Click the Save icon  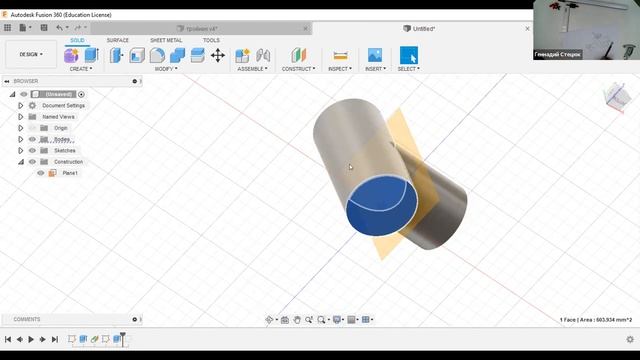[x=44, y=28]
